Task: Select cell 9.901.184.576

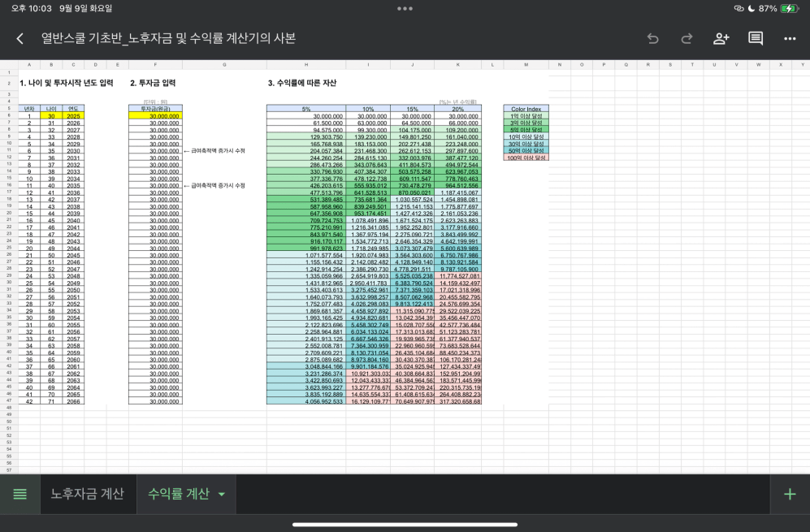Action: click(368, 367)
